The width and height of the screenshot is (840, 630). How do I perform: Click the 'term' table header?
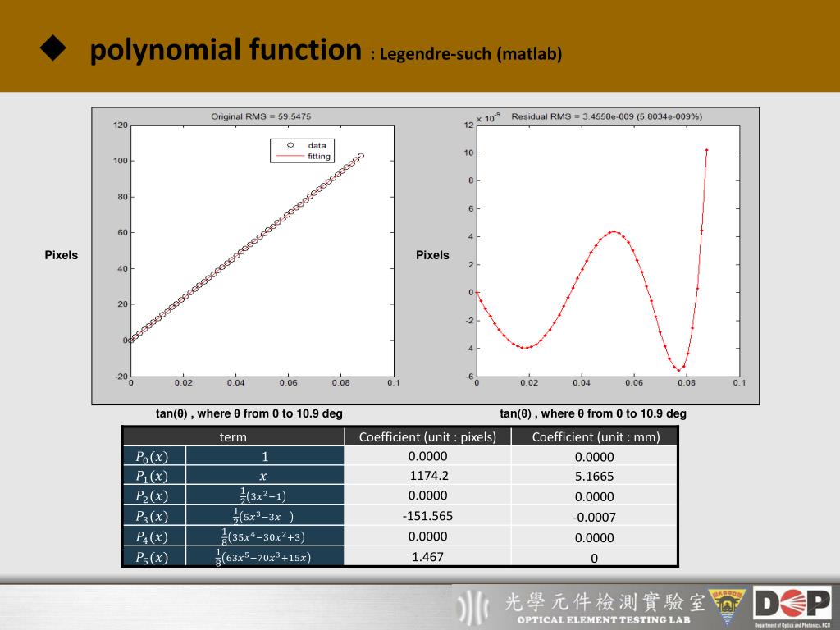click(233, 437)
